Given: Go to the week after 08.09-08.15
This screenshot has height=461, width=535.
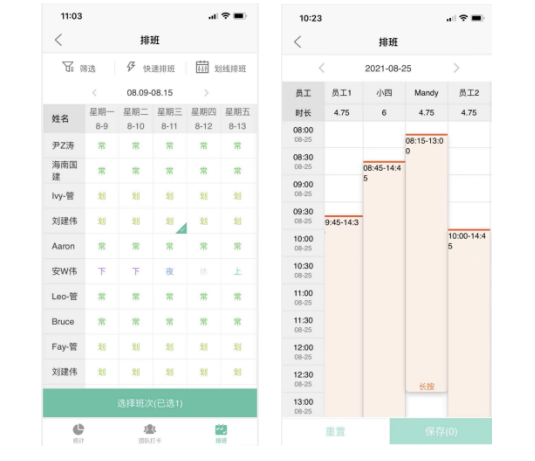Looking at the screenshot, I should coord(206,93).
